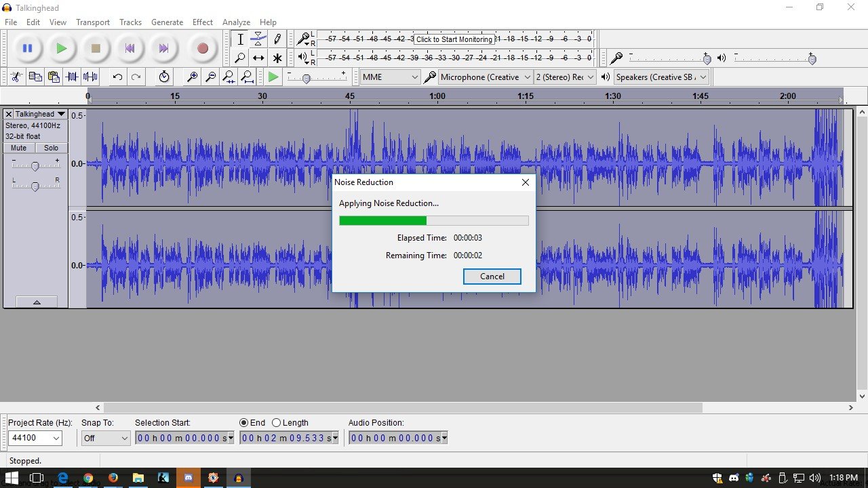Click the Copy icon in edit toolbar
This screenshot has height=488, width=868.
click(x=35, y=77)
